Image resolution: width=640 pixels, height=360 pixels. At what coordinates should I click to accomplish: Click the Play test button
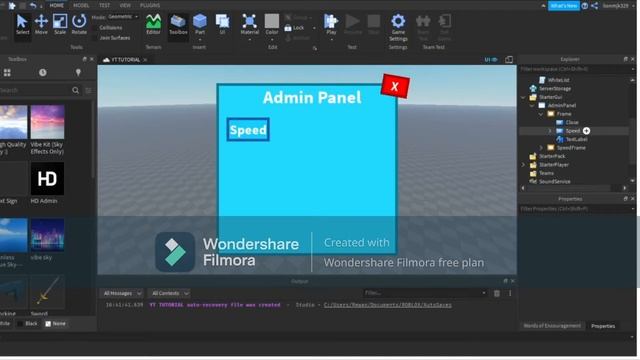331,25
